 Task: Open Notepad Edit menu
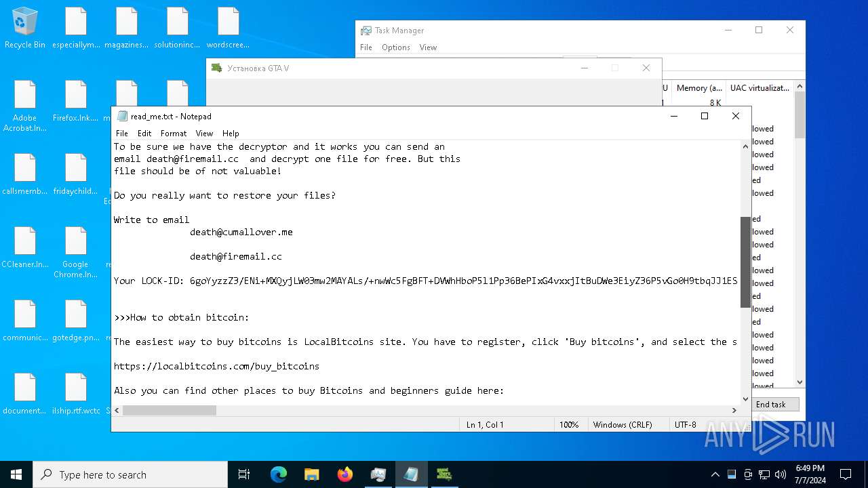144,134
